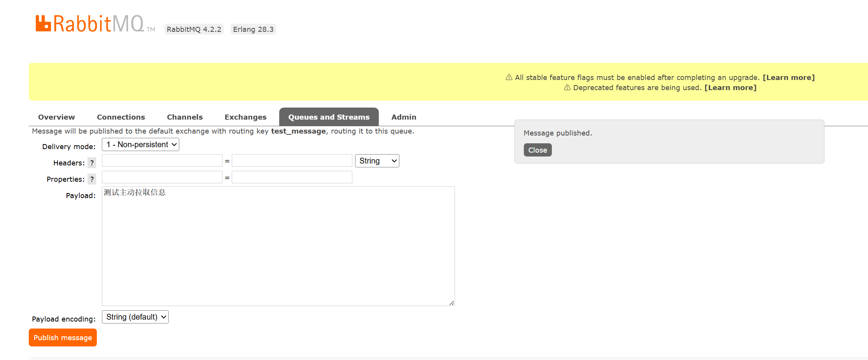The height and width of the screenshot is (360, 868).
Task: Open the Payload encoding dropdown
Action: click(135, 317)
